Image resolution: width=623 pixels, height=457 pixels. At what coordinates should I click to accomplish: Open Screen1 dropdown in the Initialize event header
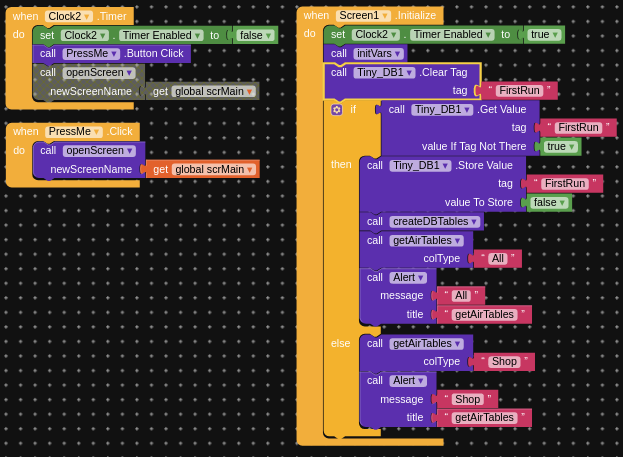pyautogui.click(x=363, y=15)
